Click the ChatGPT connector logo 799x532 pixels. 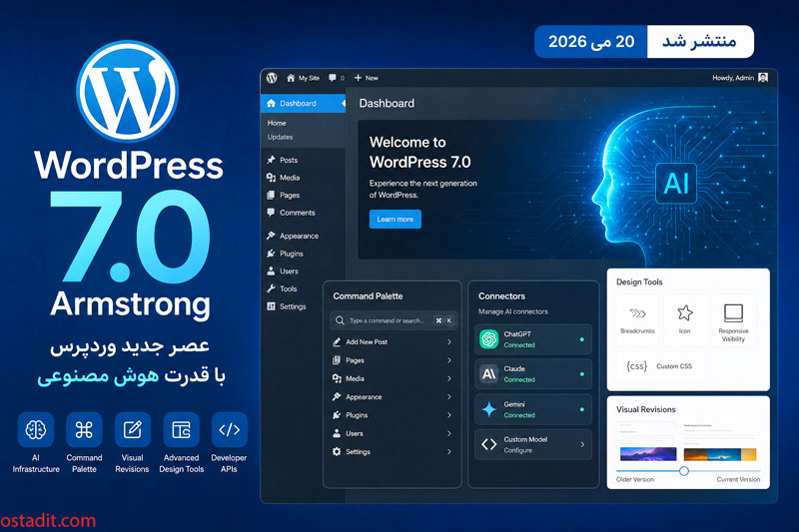(489, 339)
